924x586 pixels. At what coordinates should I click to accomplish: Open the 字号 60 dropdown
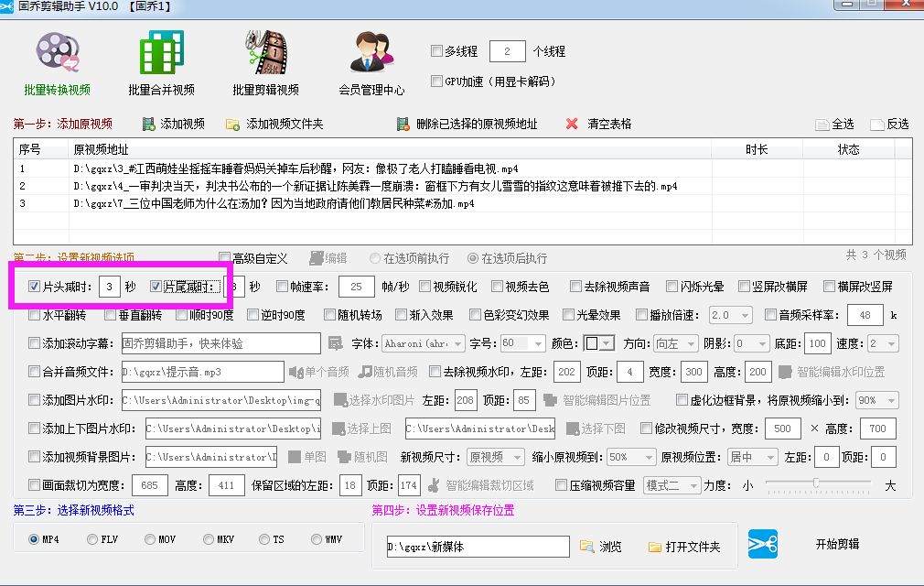tap(522, 343)
